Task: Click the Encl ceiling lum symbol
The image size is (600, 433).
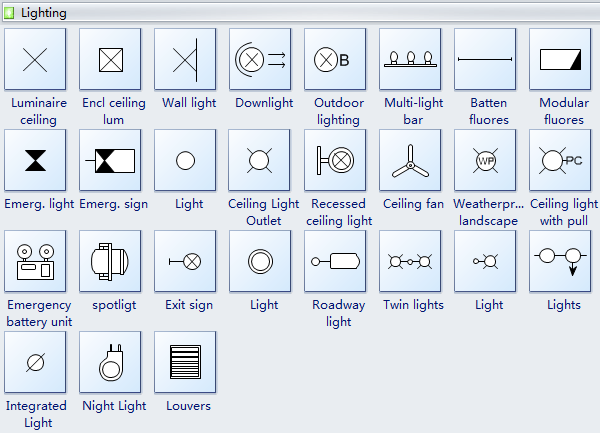Action: 110,59
